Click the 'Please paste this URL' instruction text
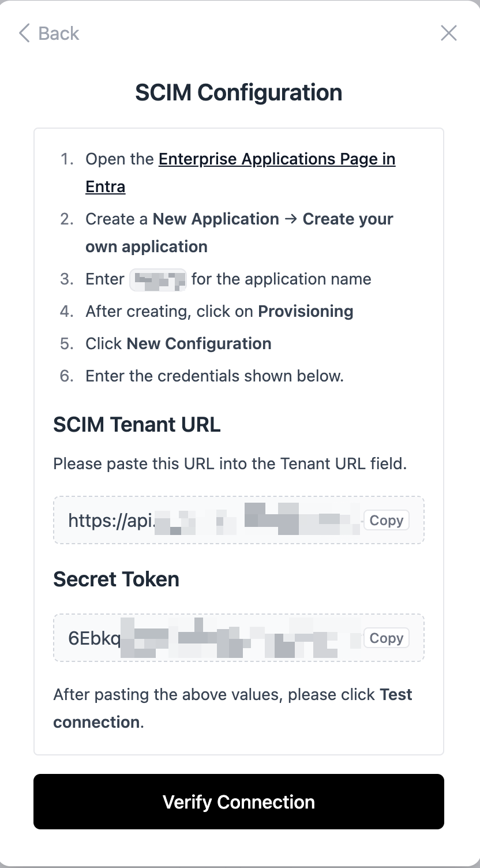 (230, 464)
